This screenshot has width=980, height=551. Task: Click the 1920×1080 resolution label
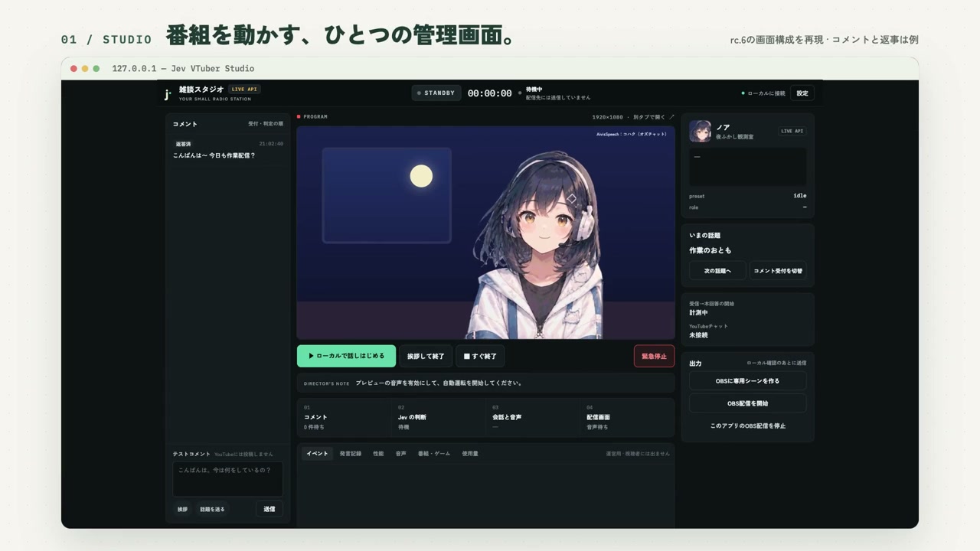(x=608, y=117)
